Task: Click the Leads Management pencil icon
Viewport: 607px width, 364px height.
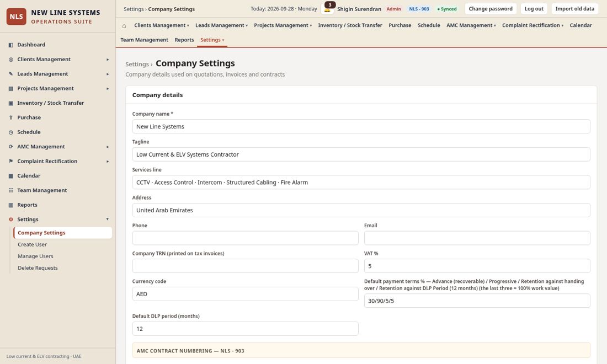Action: [x=11, y=74]
